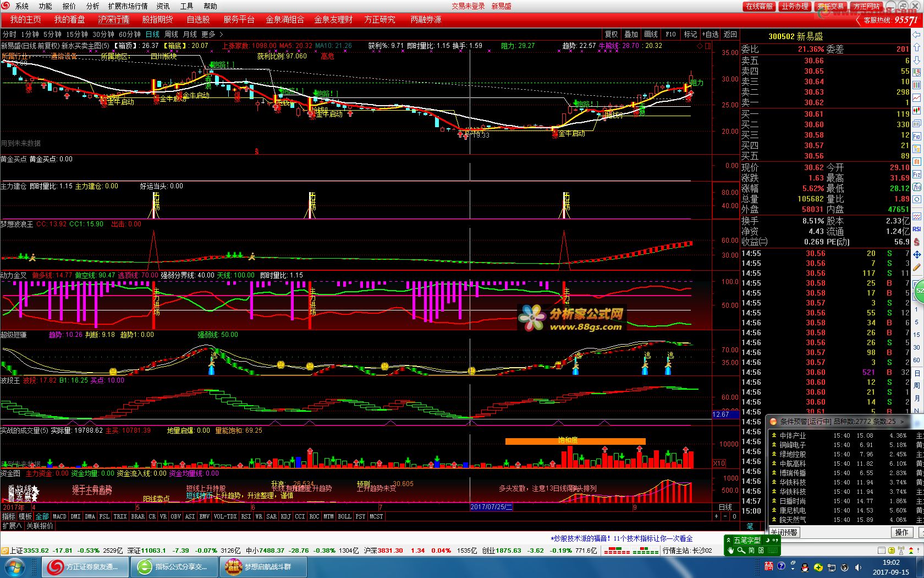Select the BOLL indicator tab

344,516
